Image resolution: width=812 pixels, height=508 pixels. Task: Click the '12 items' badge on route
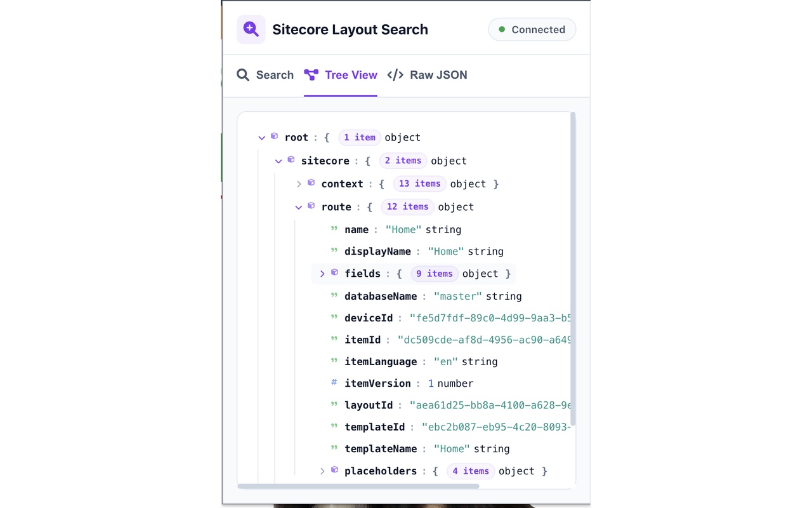point(407,206)
